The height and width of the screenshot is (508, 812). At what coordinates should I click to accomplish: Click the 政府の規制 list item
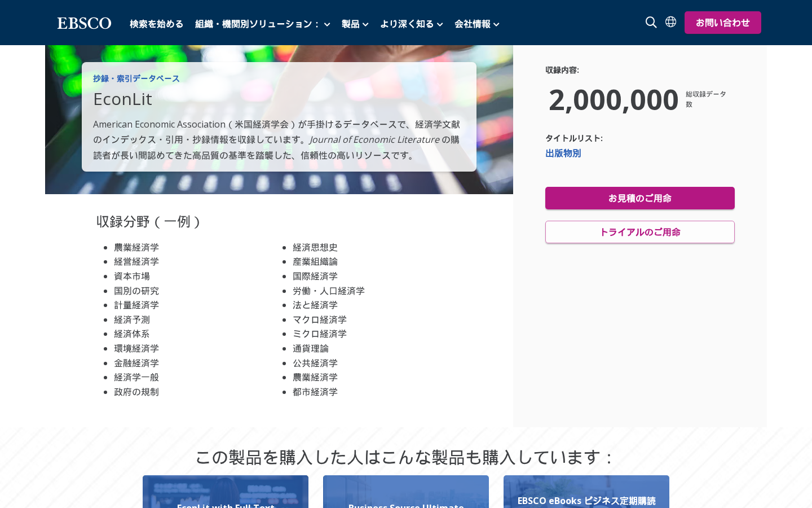pyautogui.click(x=136, y=392)
